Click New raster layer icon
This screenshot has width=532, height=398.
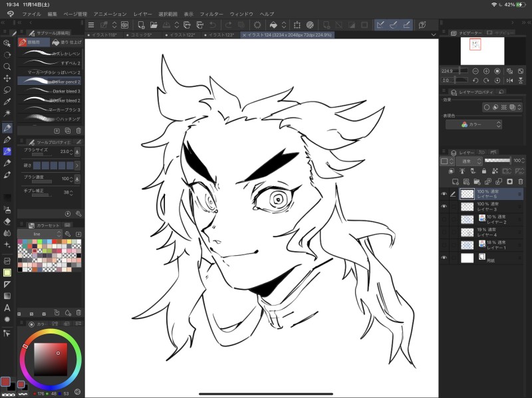coord(456,181)
